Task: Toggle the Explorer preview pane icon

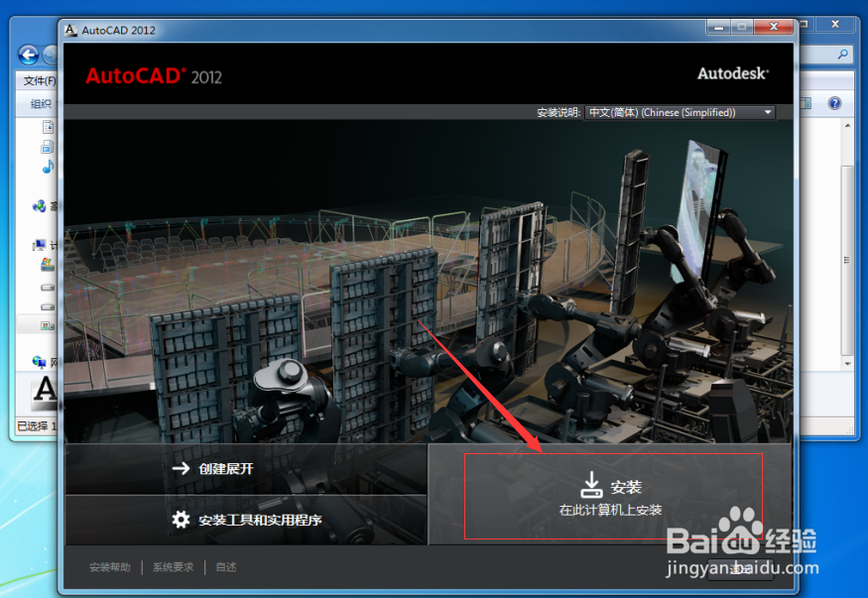Action: click(x=806, y=103)
